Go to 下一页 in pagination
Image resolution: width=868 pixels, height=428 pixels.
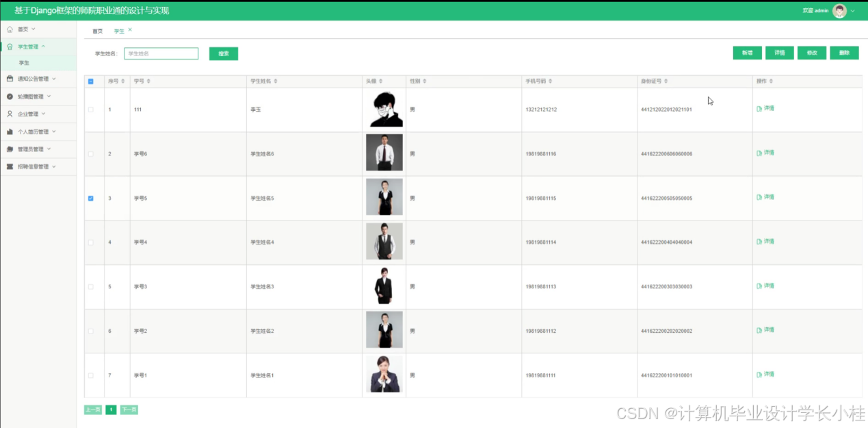pyautogui.click(x=129, y=410)
